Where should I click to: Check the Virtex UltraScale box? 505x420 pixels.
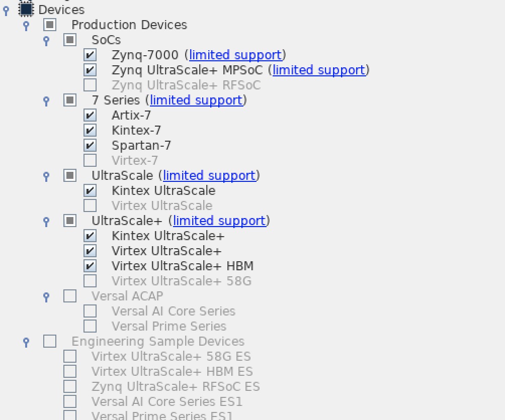click(x=90, y=205)
